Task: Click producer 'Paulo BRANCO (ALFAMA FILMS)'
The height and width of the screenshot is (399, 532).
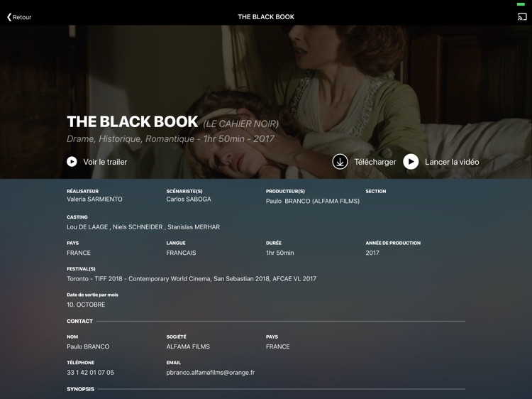Action: [x=313, y=201]
